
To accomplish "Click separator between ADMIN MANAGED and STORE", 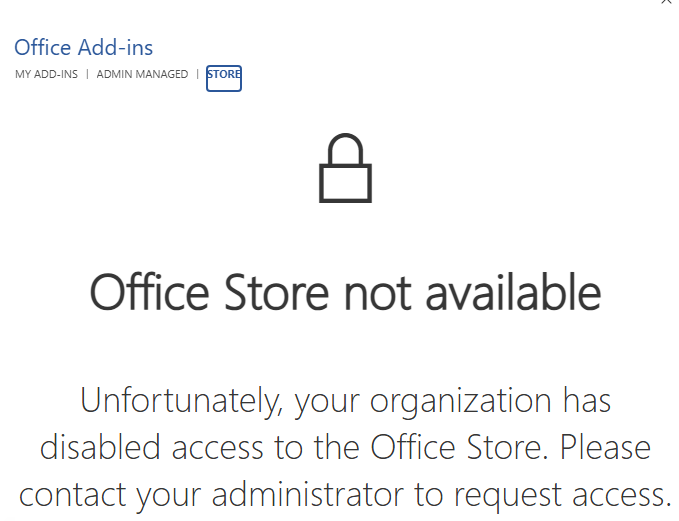I will click(x=197, y=75).
